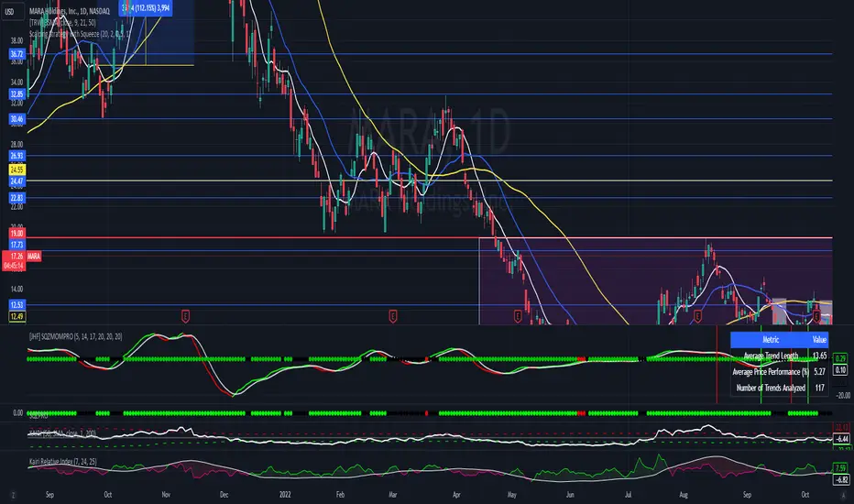Click the Dec label on time axis
The image size is (854, 504).
[x=224, y=495]
